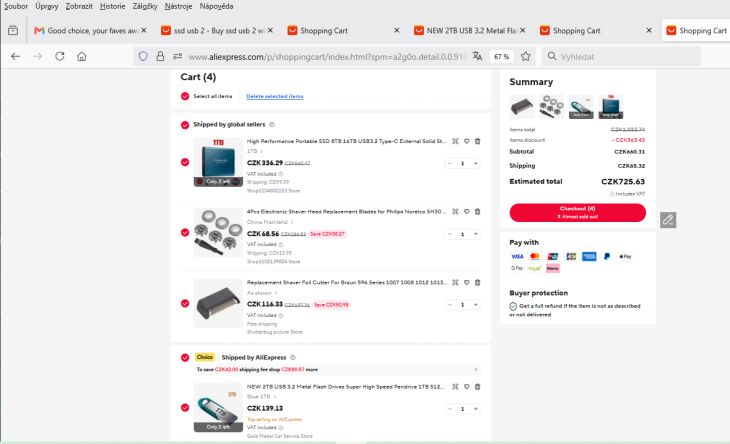Viewport: 730px width, 444px height.
Task: Toggle the Select all items checkbox
Action: (x=185, y=96)
